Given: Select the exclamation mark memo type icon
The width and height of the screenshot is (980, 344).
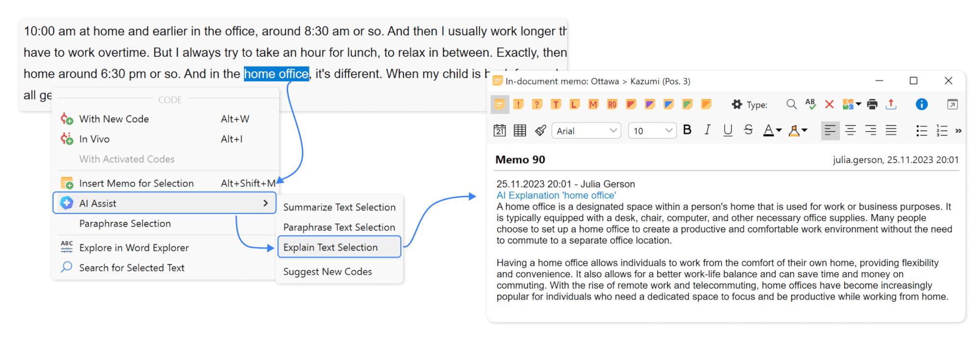Looking at the screenshot, I should tap(518, 104).
